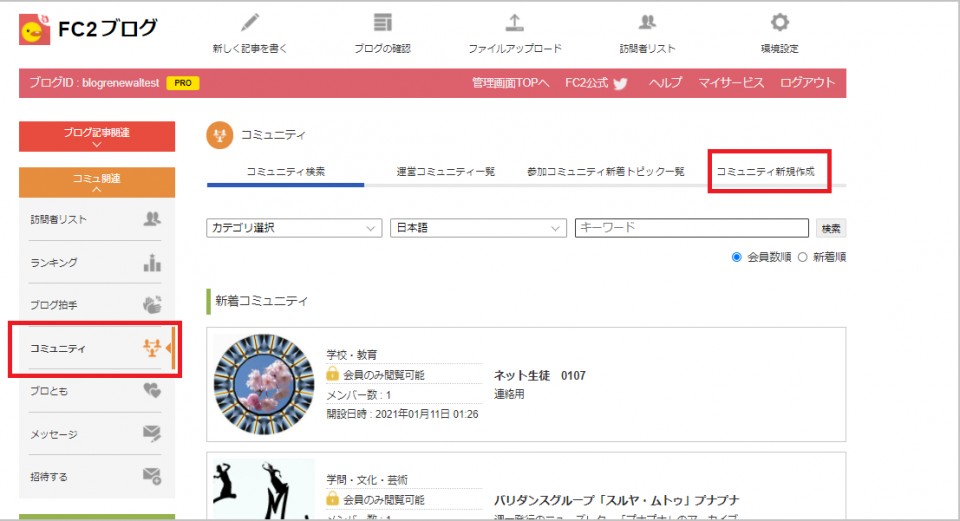
Task: Click the 検索 search button
Action: coord(831,228)
